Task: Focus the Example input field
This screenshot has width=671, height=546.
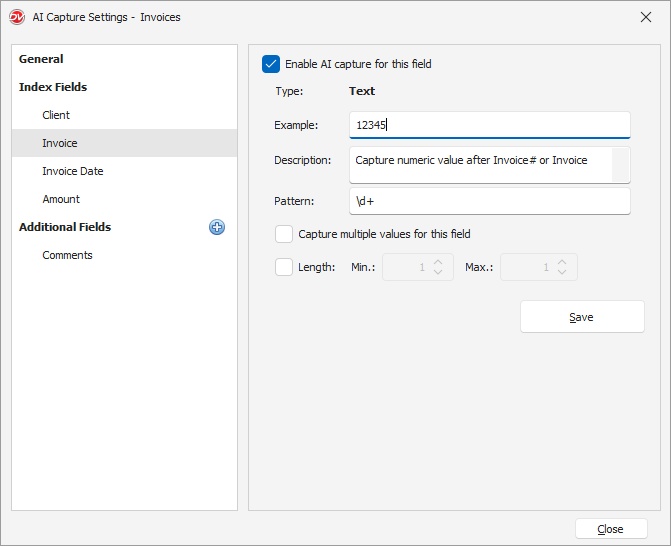Action: 490,125
